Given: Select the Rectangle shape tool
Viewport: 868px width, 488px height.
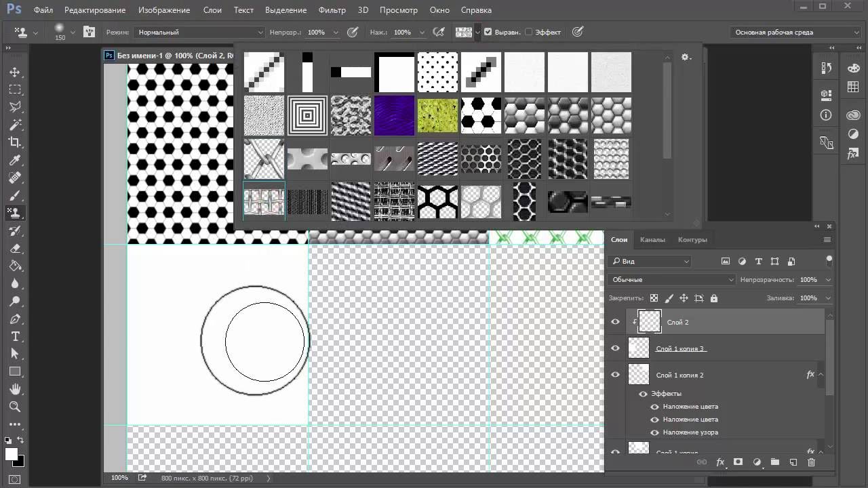Looking at the screenshot, I should click(15, 371).
